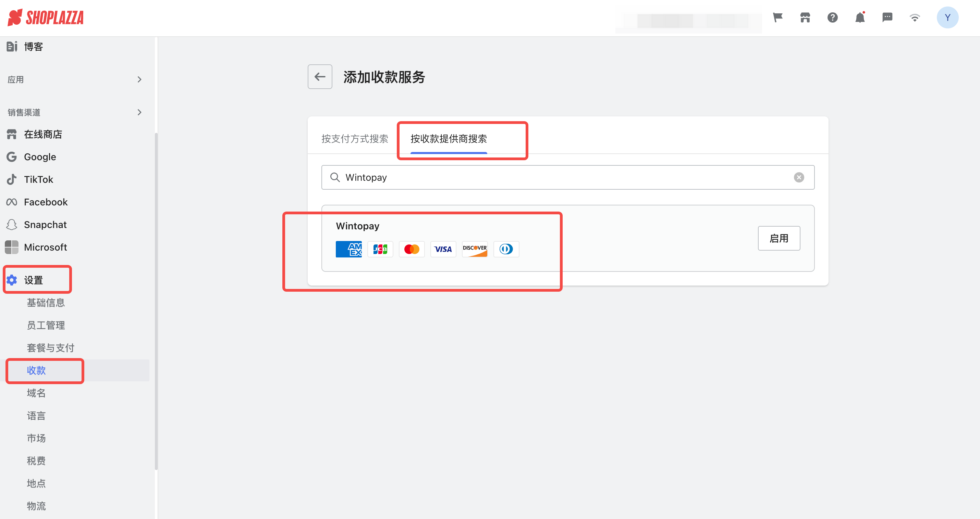This screenshot has height=519, width=980.
Task: Open 收款 settings
Action: 36,370
